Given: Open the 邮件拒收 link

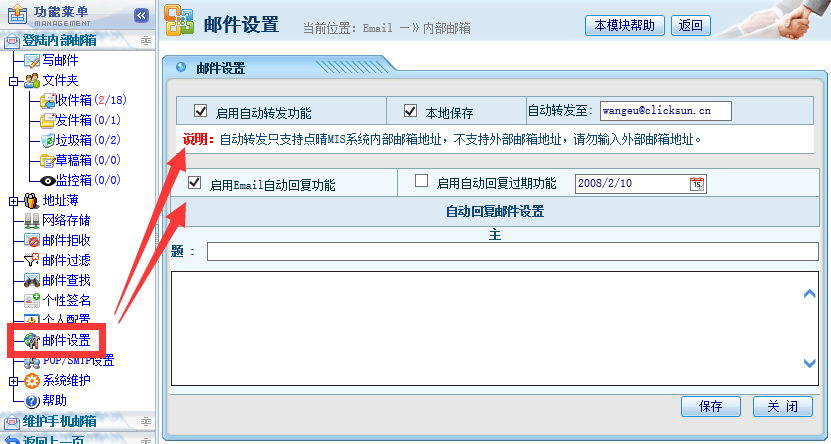Looking at the screenshot, I should pyautogui.click(x=66, y=241).
